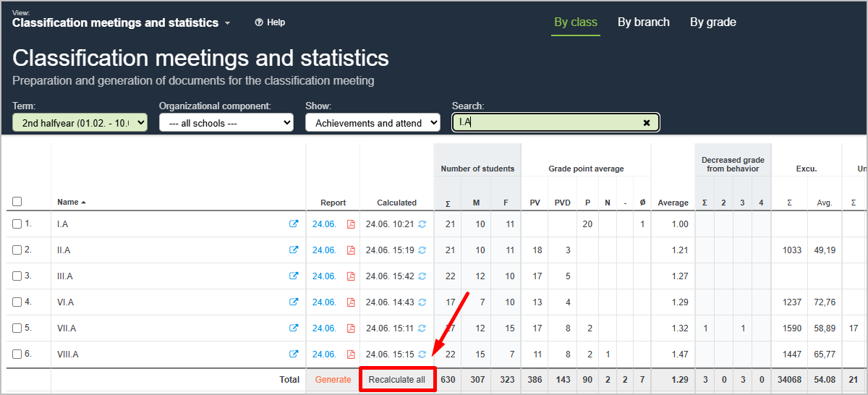Image resolution: width=868 pixels, height=395 pixels.
Task: Click into the Search input field
Action: 550,123
